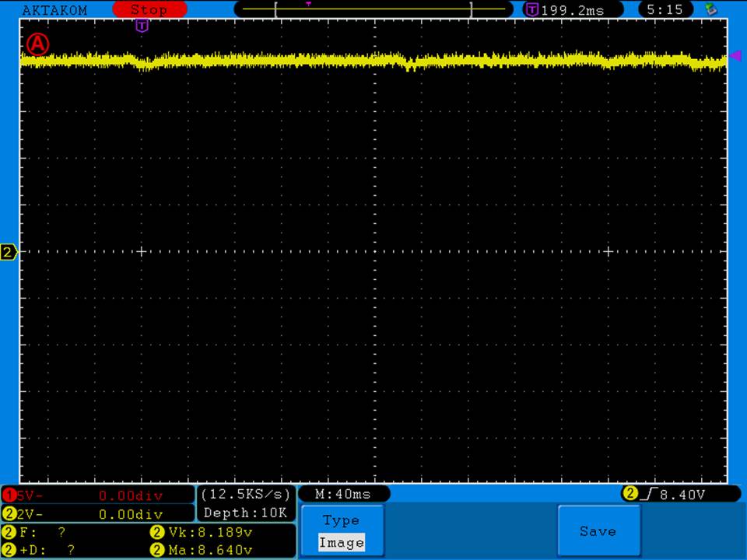
Task: Click the Vk 8.189v measurement
Action: [201, 533]
